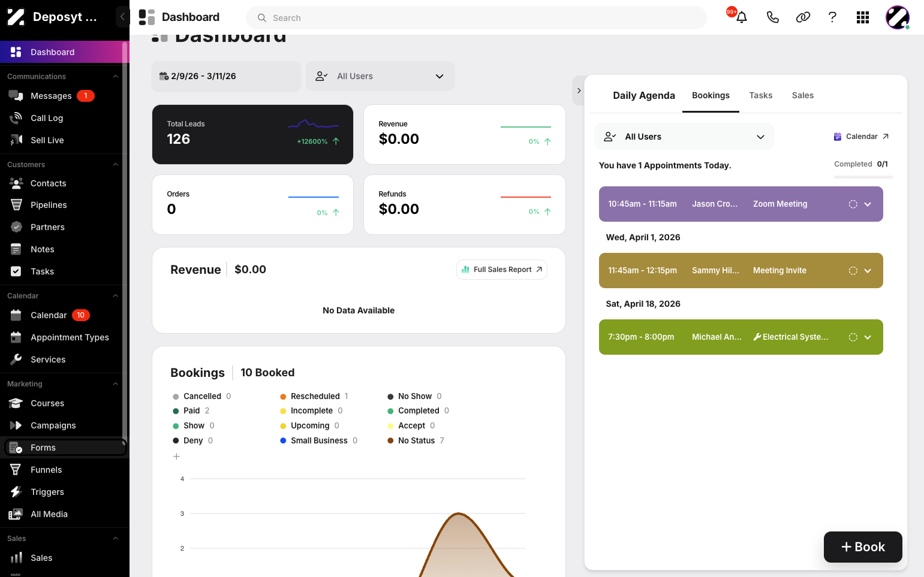The width and height of the screenshot is (924, 577).
Task: Open Pipelines in the sidebar
Action: pos(65,205)
